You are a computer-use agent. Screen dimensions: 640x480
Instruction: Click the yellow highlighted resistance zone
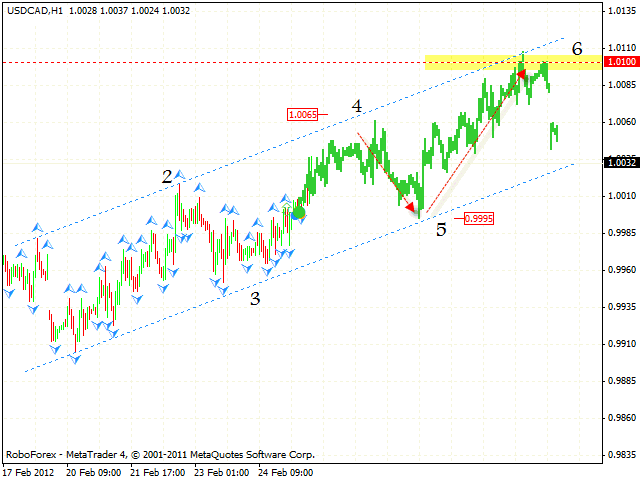(470, 62)
